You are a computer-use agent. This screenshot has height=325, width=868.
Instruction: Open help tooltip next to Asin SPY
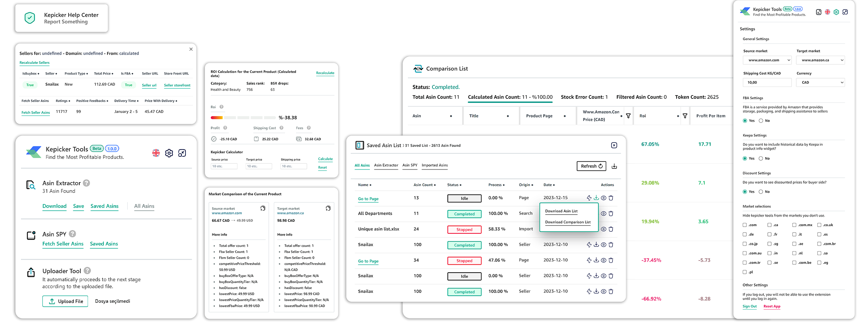pos(73,234)
